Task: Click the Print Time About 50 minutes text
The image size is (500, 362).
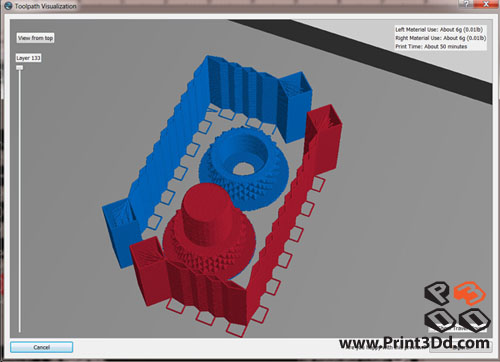Action: 431,46
